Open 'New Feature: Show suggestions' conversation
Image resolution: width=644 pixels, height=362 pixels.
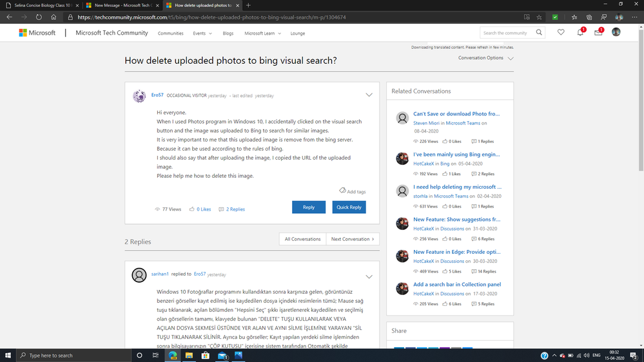click(456, 219)
